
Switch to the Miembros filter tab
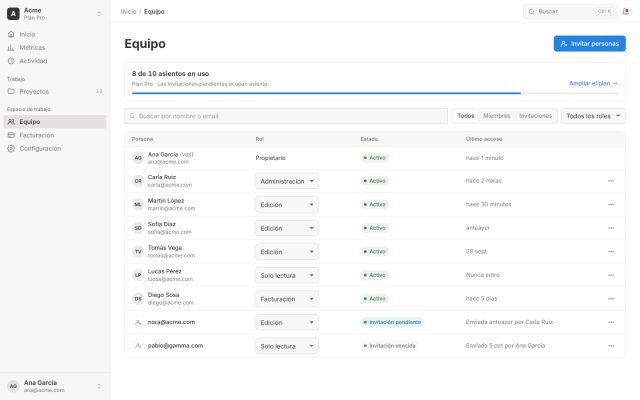point(496,116)
